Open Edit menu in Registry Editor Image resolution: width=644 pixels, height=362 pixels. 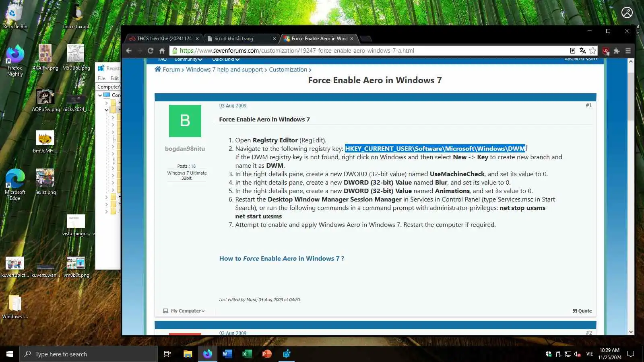[x=115, y=78]
